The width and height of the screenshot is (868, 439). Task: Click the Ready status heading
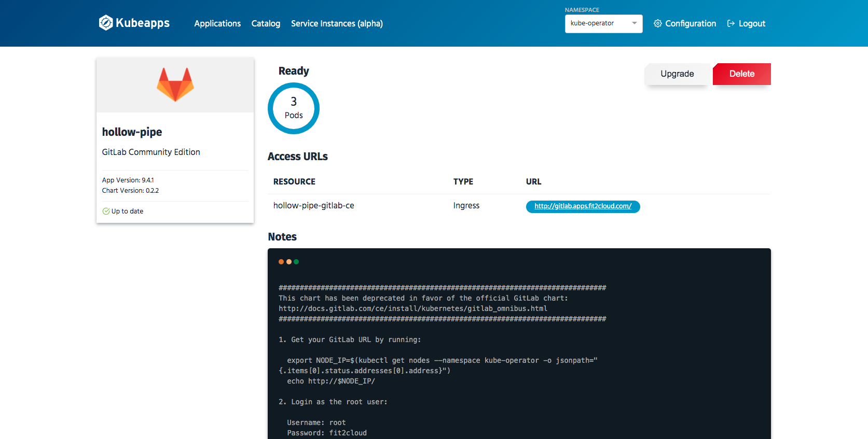(x=294, y=71)
